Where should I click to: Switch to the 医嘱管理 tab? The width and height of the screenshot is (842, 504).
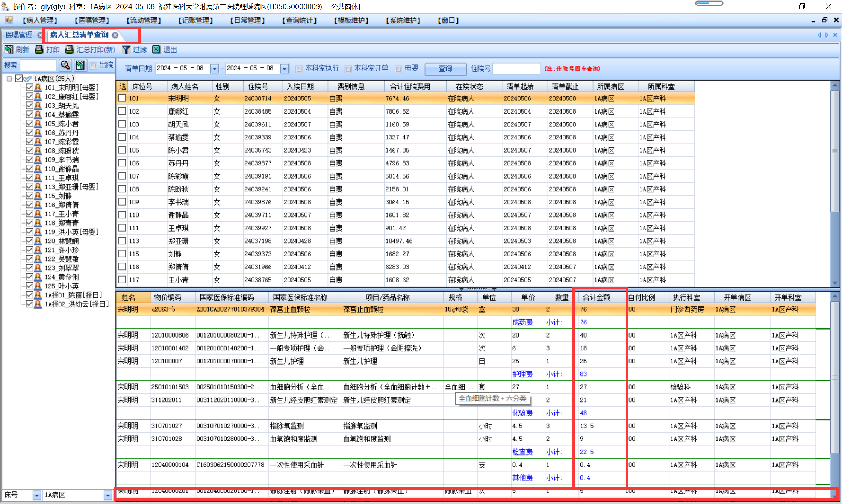pos(19,35)
